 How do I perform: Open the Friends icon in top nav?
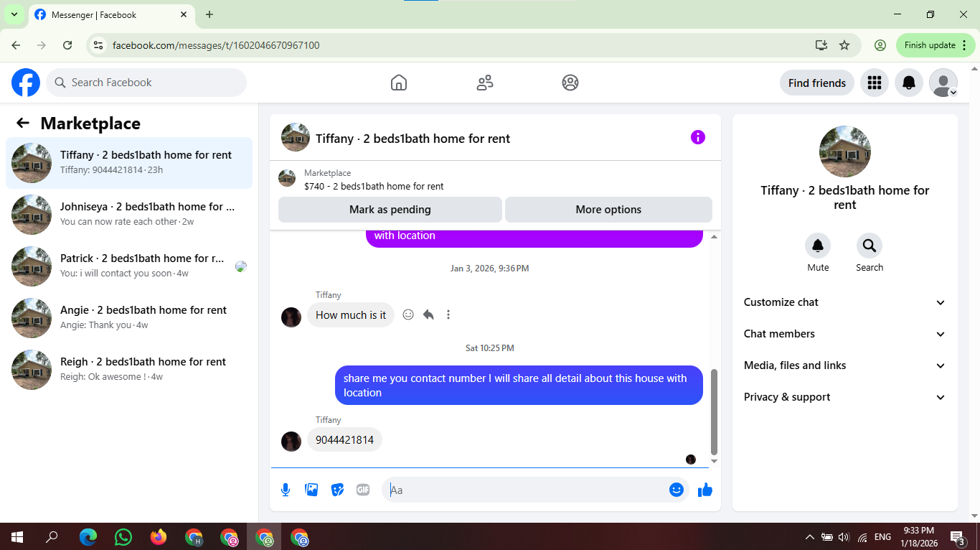(x=485, y=83)
